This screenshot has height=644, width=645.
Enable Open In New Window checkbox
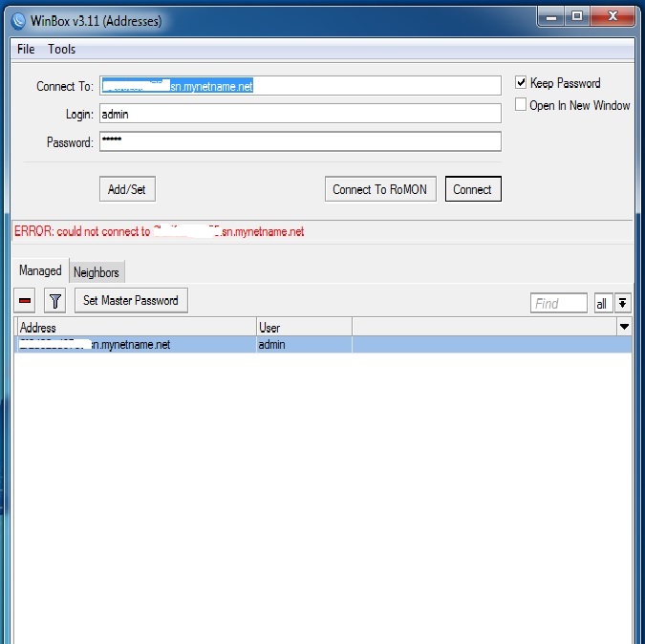[x=521, y=105]
